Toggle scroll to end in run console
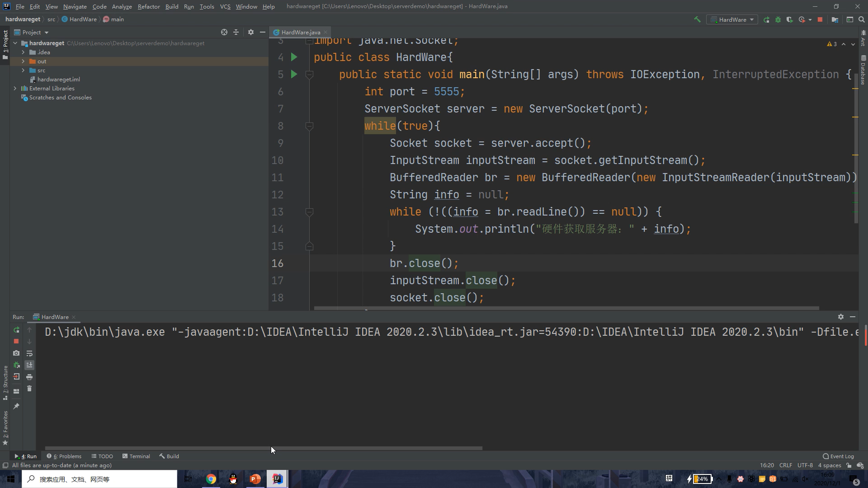Viewport: 868px width, 488px height. [29, 365]
